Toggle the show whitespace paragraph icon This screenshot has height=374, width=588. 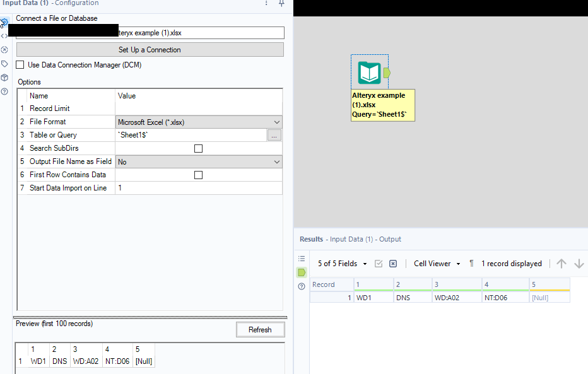click(471, 264)
